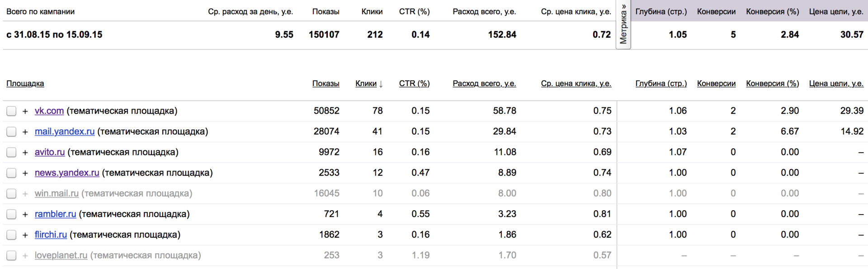This screenshot has width=868, height=269.
Task: Sort by CTR (%) column header
Action: tap(414, 83)
